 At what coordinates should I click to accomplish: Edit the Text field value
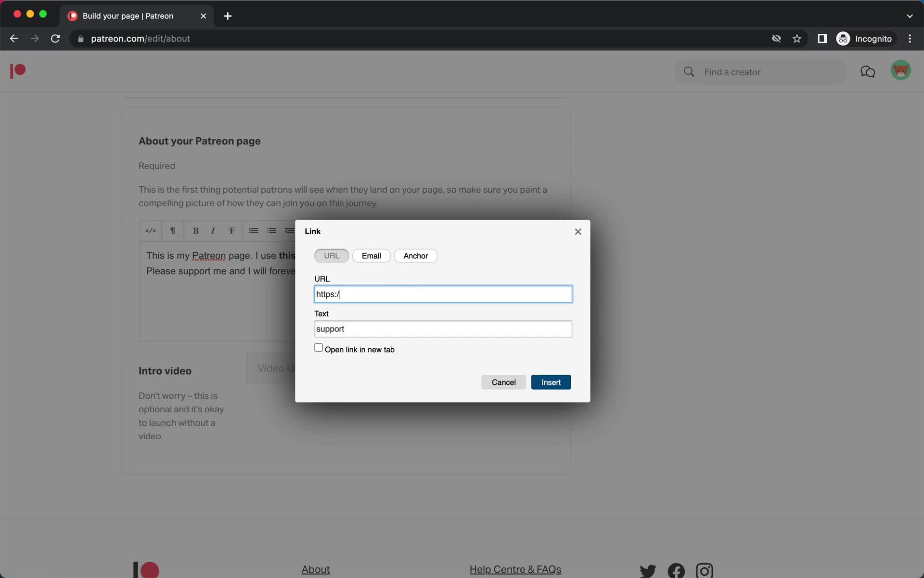pyautogui.click(x=443, y=329)
